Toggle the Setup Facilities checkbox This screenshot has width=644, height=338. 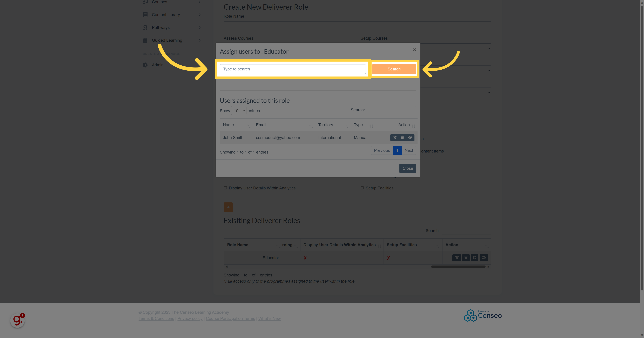pos(363,188)
